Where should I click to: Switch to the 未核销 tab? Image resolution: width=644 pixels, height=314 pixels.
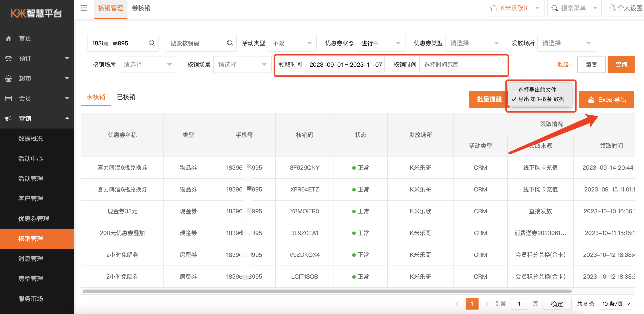click(96, 97)
